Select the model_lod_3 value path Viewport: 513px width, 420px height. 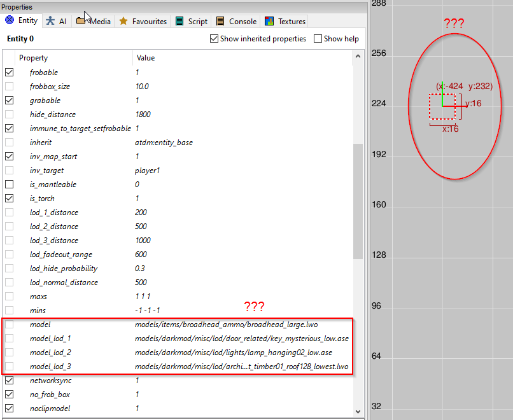click(241, 367)
